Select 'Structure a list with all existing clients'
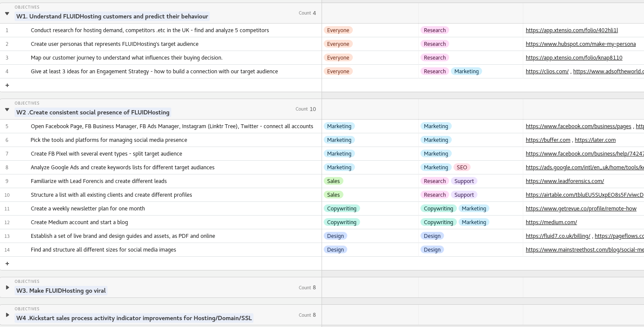 (111, 195)
